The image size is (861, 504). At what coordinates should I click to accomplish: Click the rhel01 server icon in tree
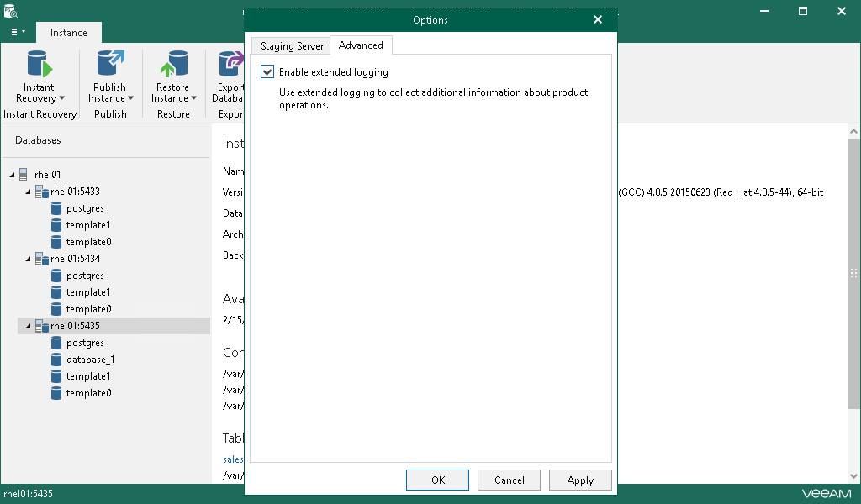point(24,175)
